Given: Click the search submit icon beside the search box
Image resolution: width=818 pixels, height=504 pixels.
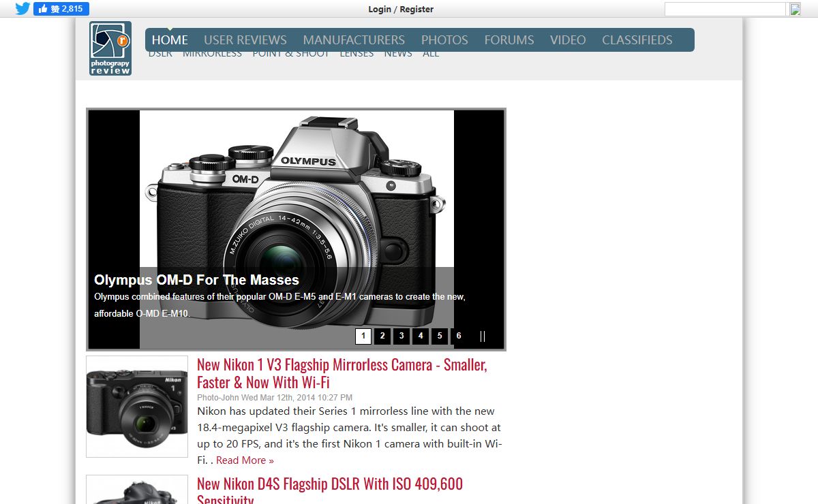Looking at the screenshot, I should coord(795,9).
